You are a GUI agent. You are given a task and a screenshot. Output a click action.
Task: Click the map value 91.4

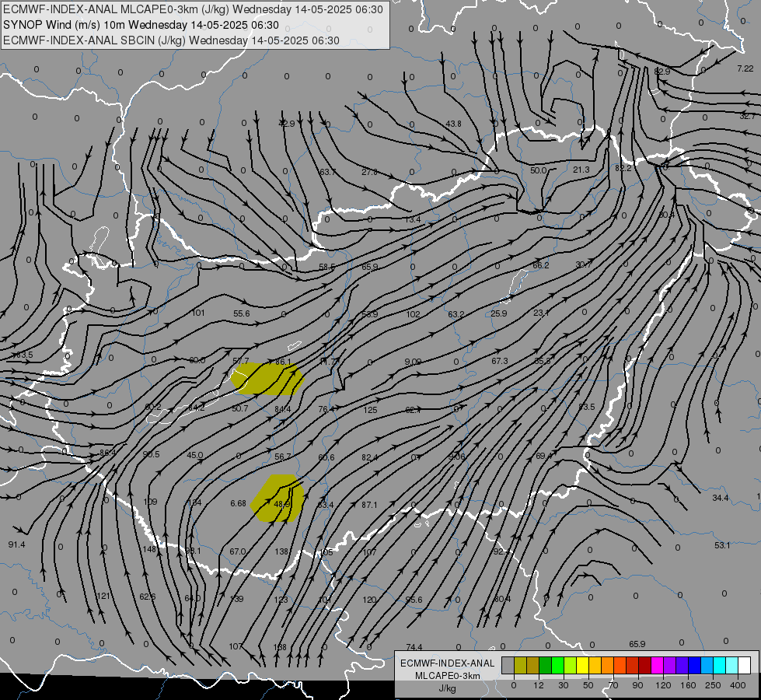coord(16,544)
